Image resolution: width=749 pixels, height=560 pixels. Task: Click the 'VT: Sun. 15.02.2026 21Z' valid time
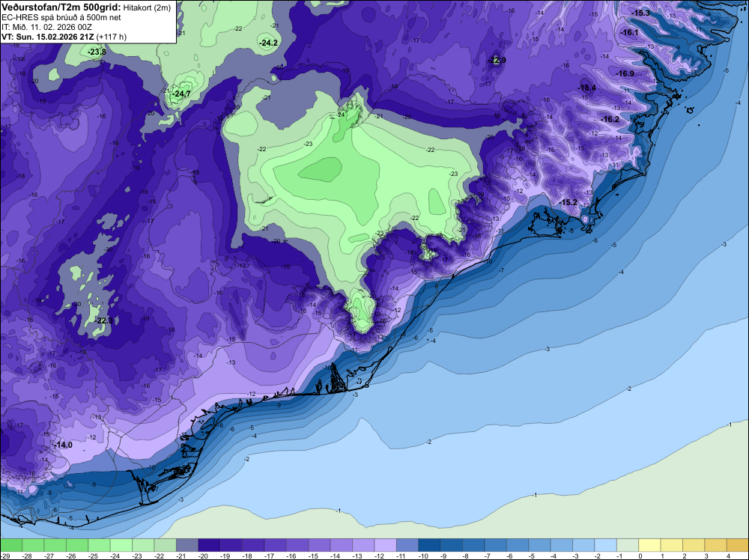tap(48, 37)
